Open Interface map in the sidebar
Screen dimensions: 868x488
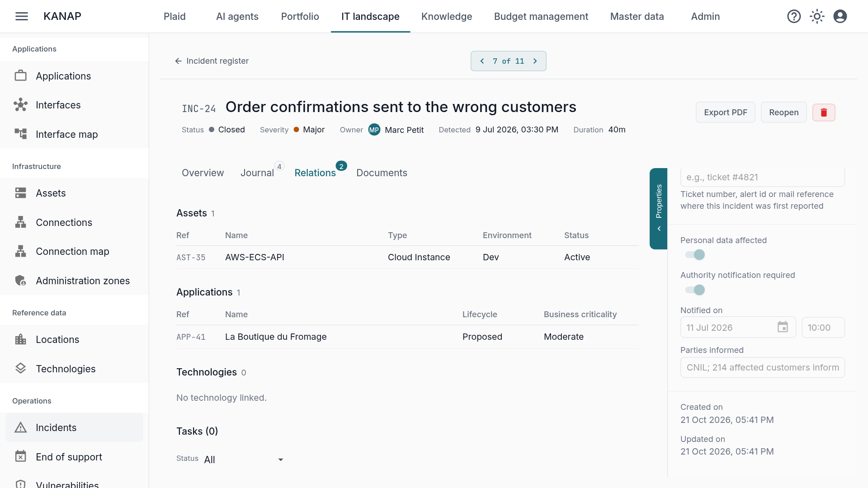pos(74,134)
